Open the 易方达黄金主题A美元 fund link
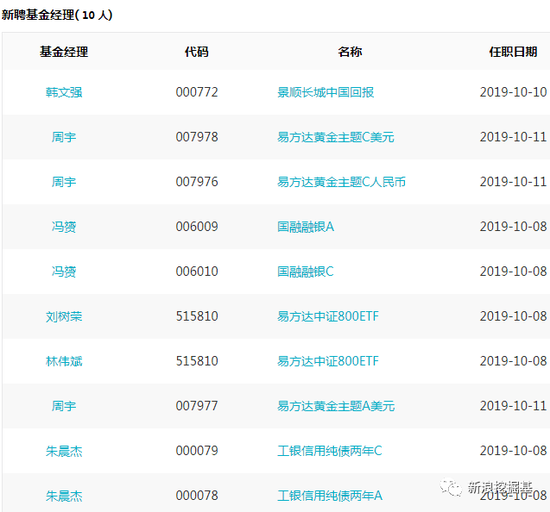This screenshot has height=512, width=550. coord(336,406)
